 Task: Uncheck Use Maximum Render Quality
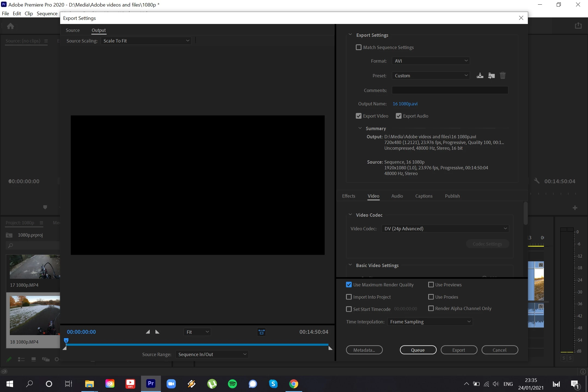(x=349, y=285)
